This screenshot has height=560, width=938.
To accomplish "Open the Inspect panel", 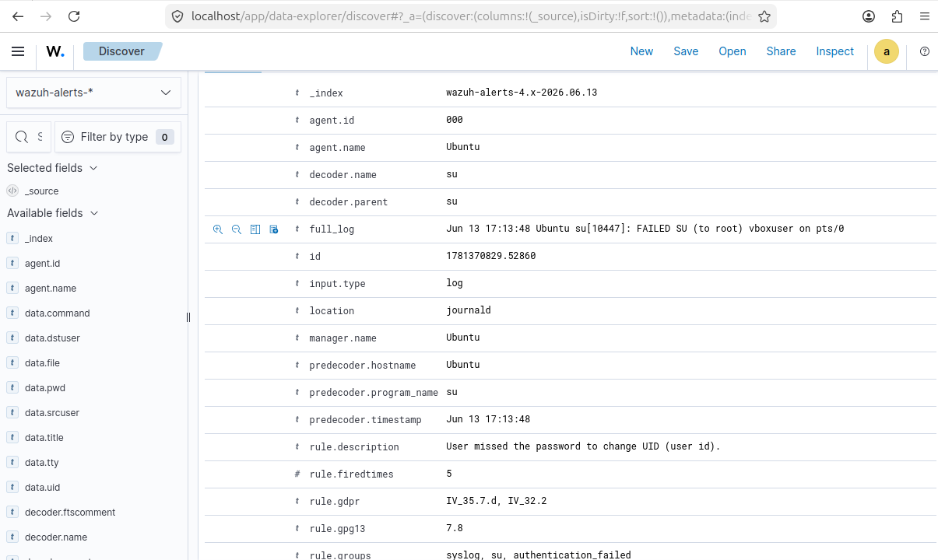I will click(835, 51).
